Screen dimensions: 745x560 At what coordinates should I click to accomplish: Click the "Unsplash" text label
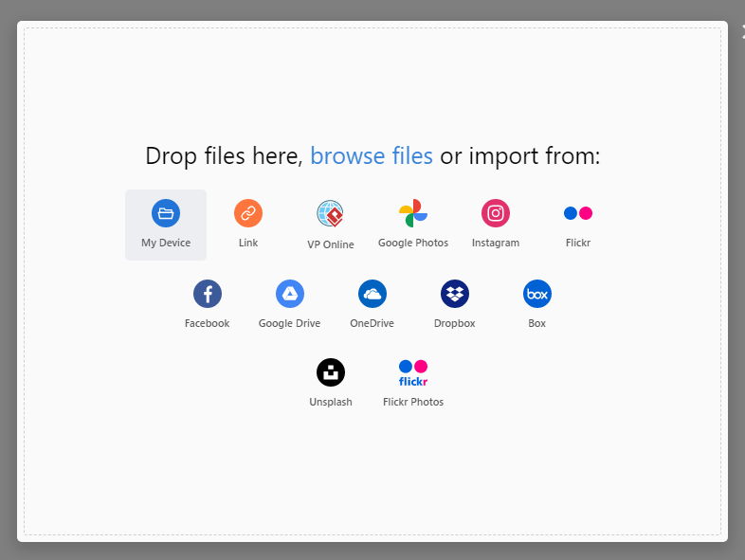coord(330,403)
